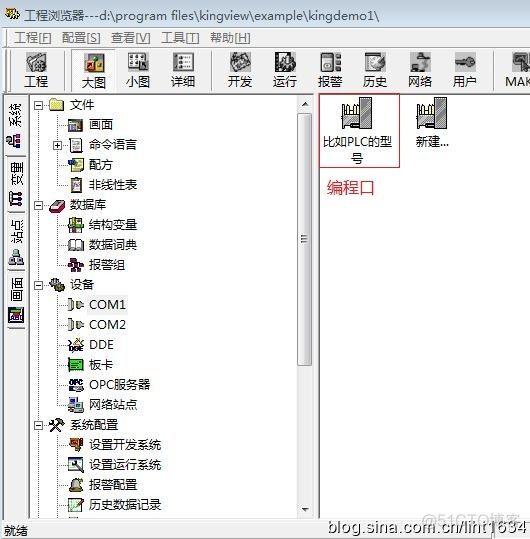The width and height of the screenshot is (530, 539).
Task: Select the 比如PLC的型号 device item
Action: [359, 131]
